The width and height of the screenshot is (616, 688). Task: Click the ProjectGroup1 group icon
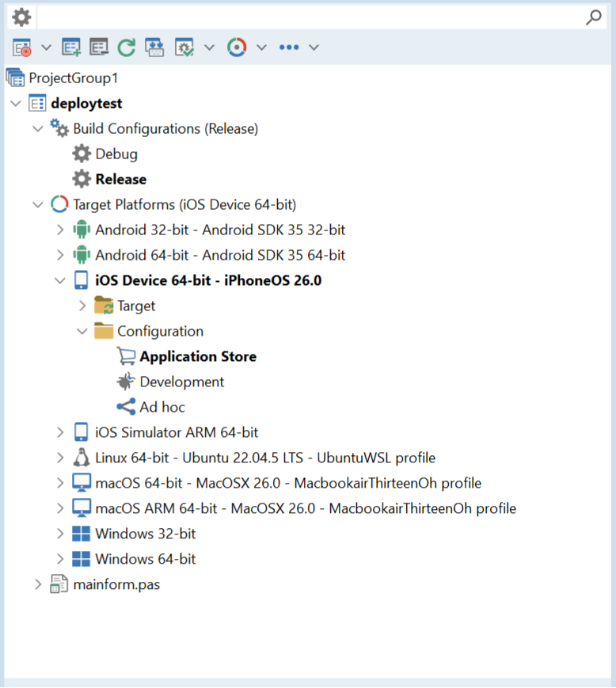click(16, 78)
